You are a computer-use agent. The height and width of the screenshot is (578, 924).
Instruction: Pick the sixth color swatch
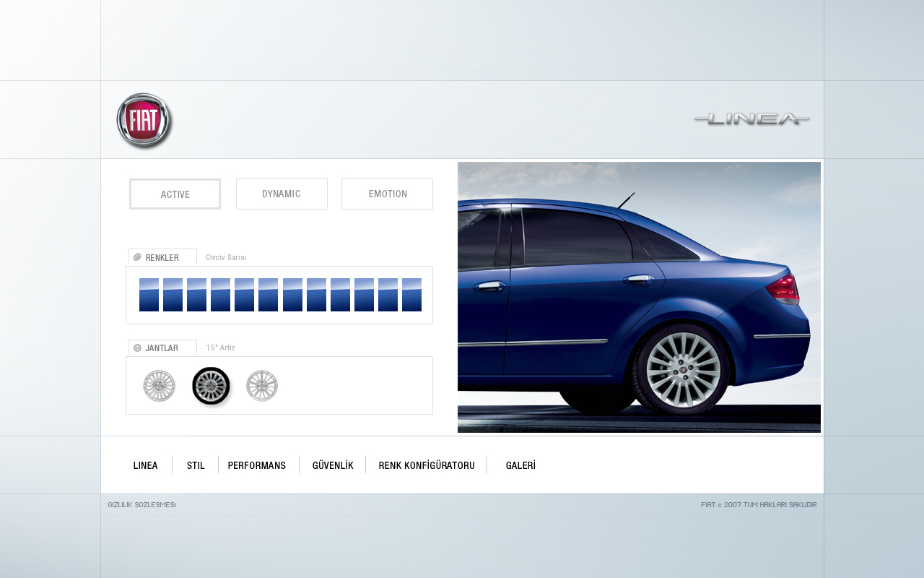tap(268, 295)
